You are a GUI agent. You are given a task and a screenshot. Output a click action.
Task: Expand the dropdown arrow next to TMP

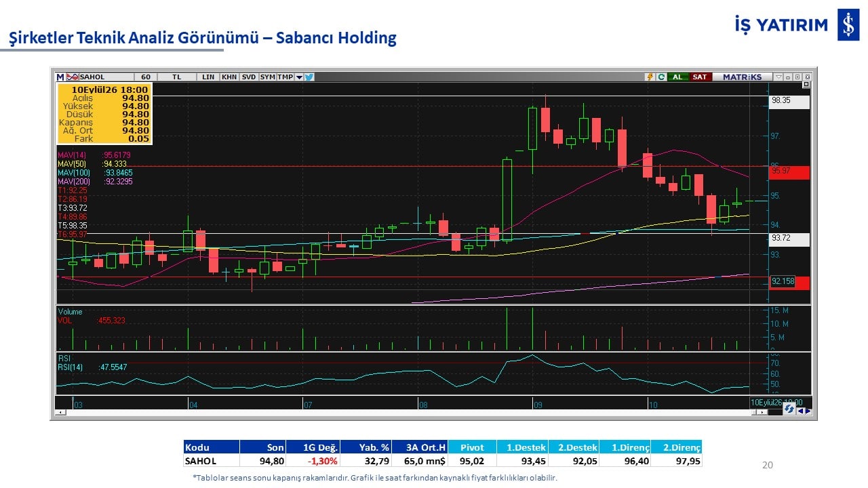[x=299, y=77]
